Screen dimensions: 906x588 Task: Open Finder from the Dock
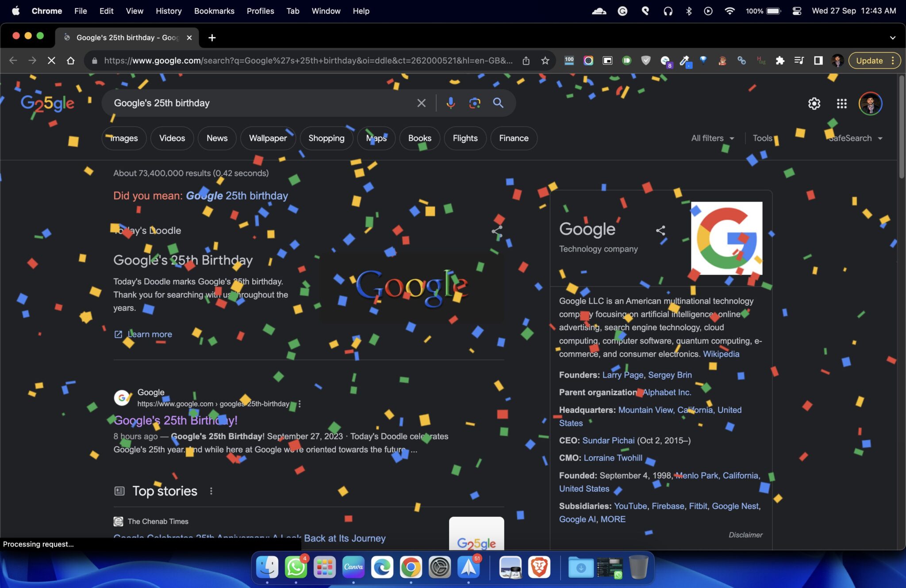[x=267, y=567]
